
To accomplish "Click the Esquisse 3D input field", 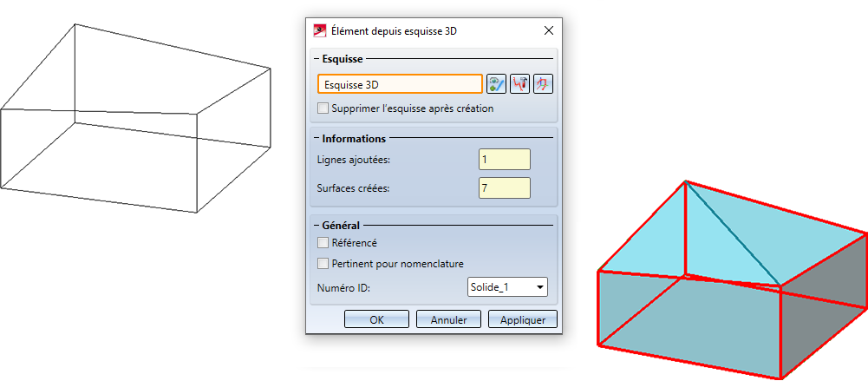I will point(401,84).
